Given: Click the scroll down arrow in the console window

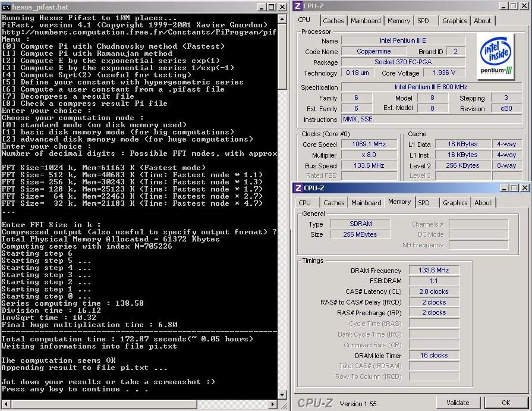Looking at the screenshot, I should click(282, 394).
